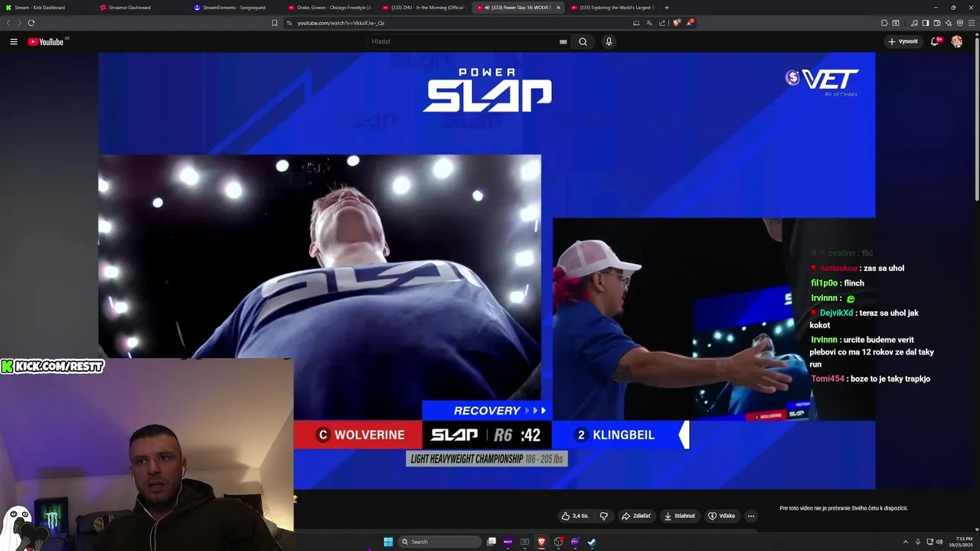The height and width of the screenshot is (551, 980).
Task: Open the YouTube hamburger guide menu
Action: pyautogui.click(x=14, y=41)
